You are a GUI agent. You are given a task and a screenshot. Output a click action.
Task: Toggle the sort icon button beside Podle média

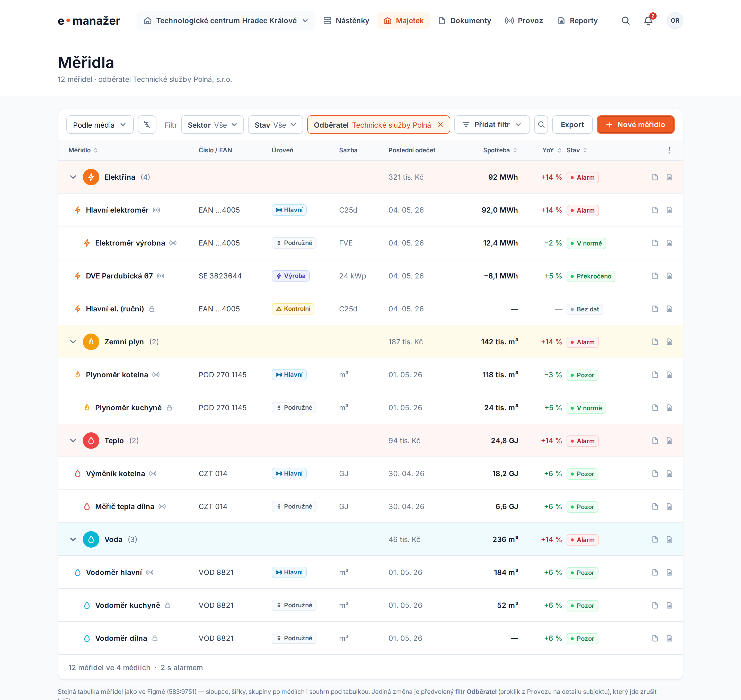point(147,125)
